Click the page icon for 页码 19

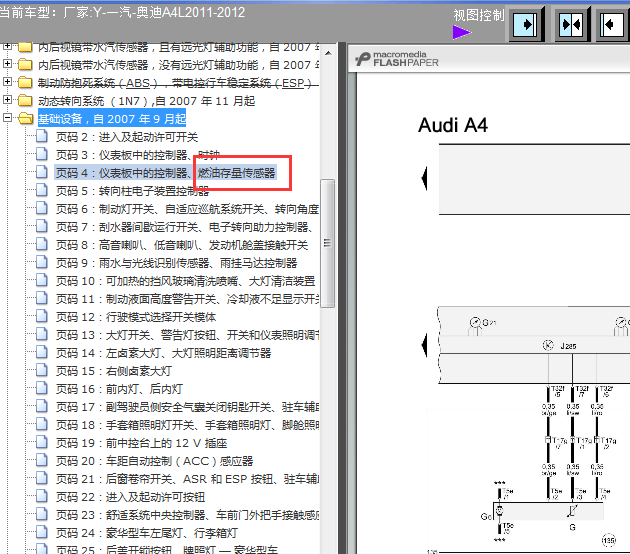42,443
